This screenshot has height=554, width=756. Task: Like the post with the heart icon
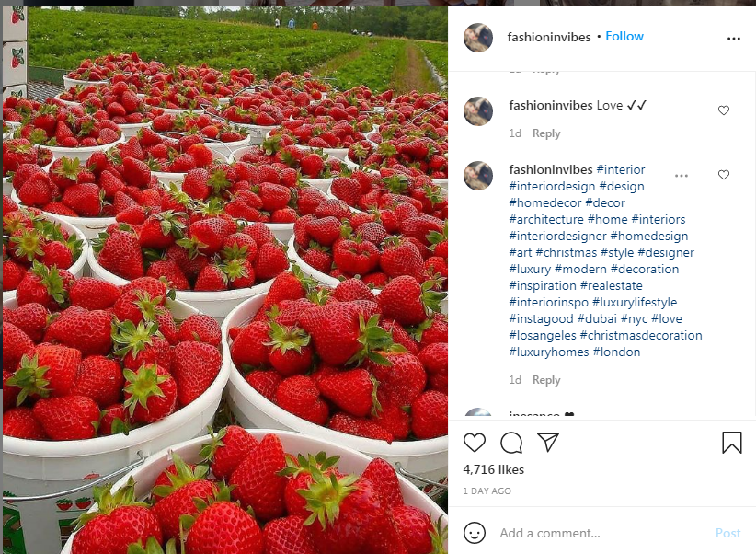point(474,443)
